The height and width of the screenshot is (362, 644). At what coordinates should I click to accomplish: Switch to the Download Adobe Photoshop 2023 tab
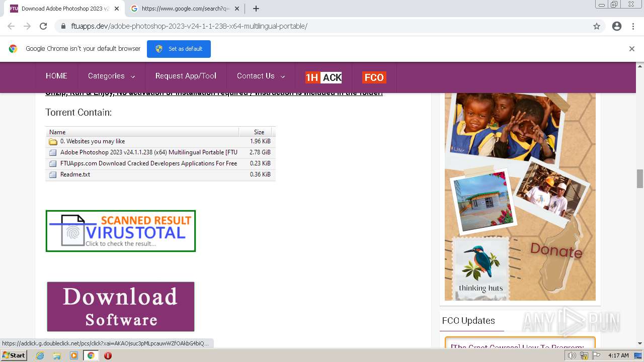[65, 9]
